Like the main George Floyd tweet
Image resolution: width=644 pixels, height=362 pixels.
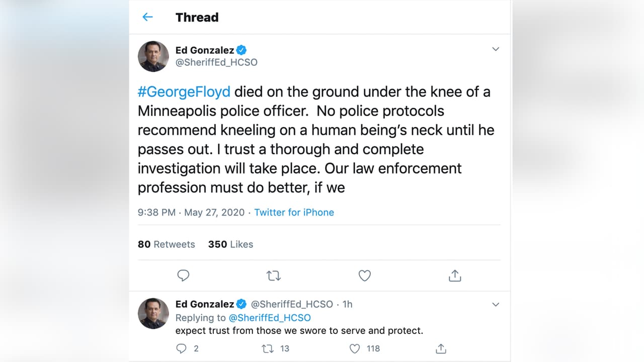coord(364,276)
